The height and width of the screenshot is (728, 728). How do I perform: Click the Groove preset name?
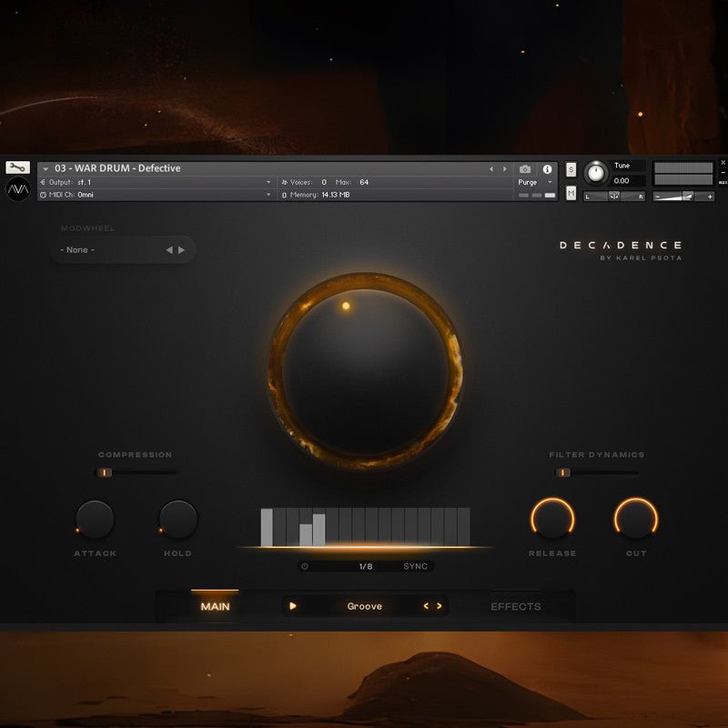pyautogui.click(x=365, y=606)
